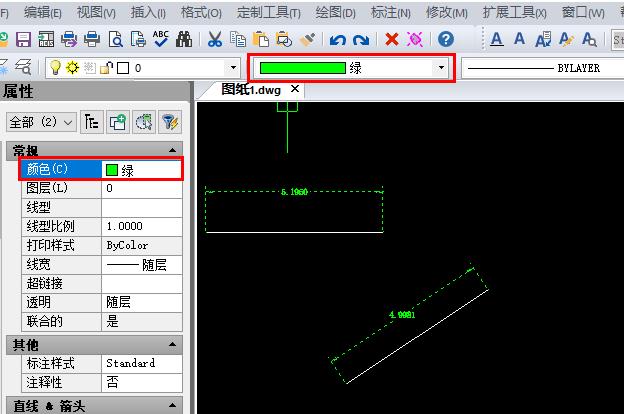The width and height of the screenshot is (624, 414).
Task: Click the A with pencil text edit icon
Action: coord(566,39)
